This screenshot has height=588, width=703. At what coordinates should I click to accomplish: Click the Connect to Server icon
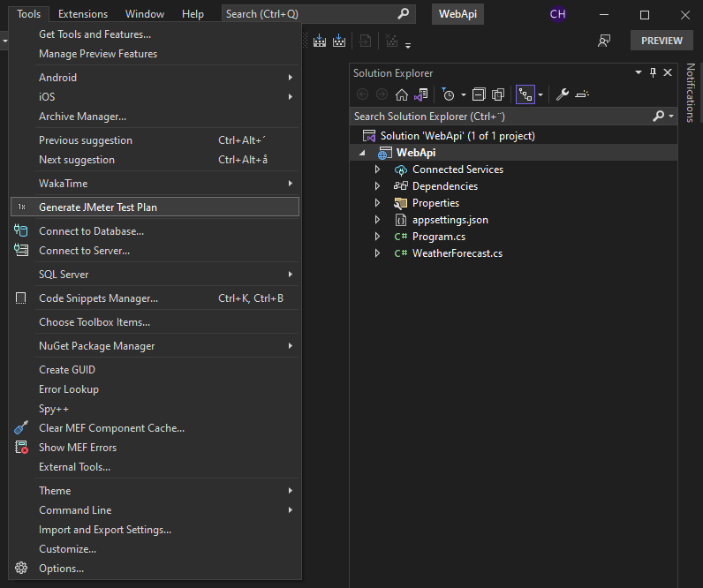[x=20, y=250]
